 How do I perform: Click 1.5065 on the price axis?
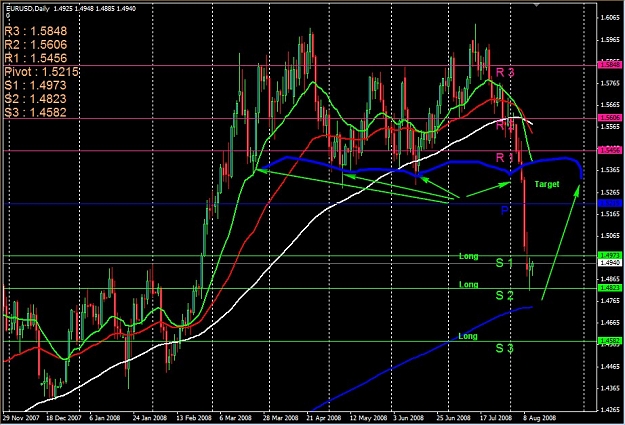pyautogui.click(x=610, y=236)
